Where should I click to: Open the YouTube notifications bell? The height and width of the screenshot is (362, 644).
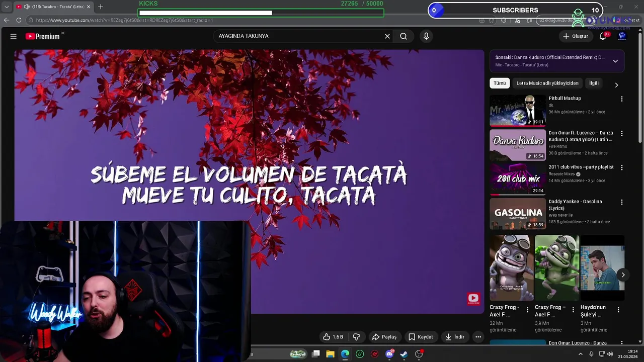coord(603,36)
